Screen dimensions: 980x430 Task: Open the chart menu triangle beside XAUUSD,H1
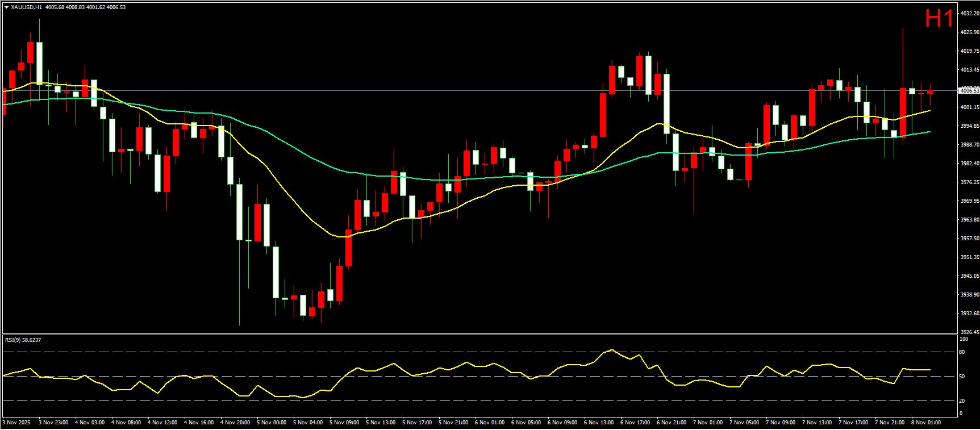[x=6, y=7]
